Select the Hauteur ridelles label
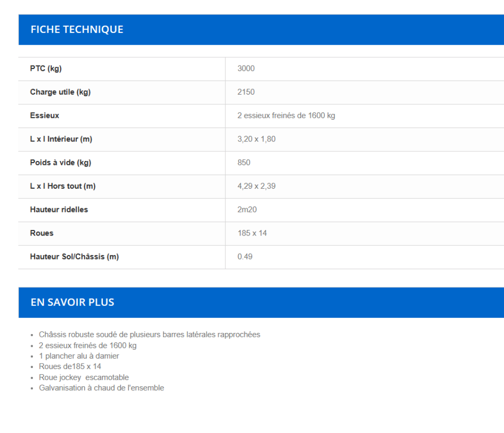Image resolution: width=504 pixels, height=433 pixels. (x=59, y=209)
